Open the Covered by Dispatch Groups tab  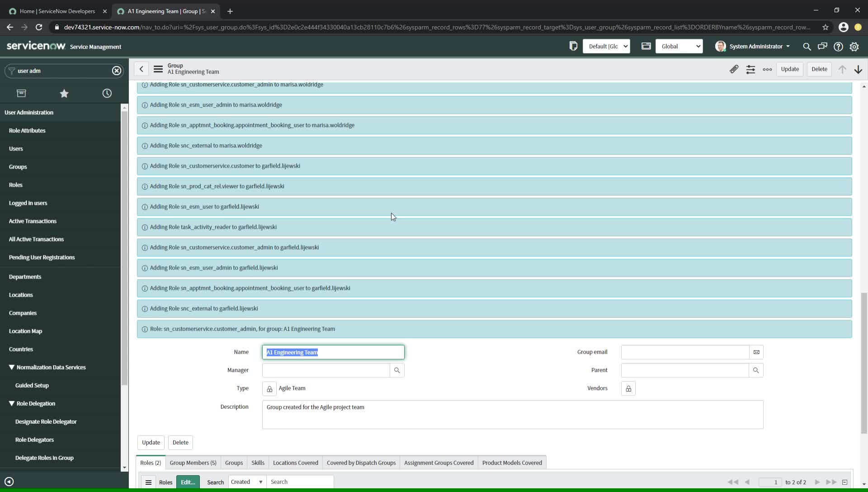click(361, 463)
